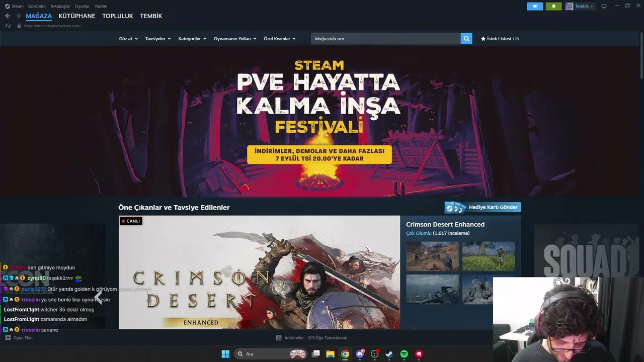Open the Görünüm menu
Screen dimensions: 644x362
click(x=37, y=7)
